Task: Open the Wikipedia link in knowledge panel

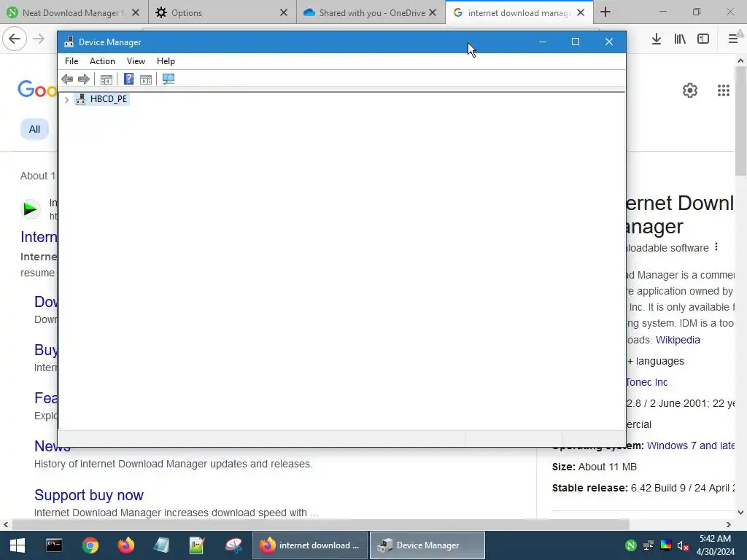Action: [678, 340]
